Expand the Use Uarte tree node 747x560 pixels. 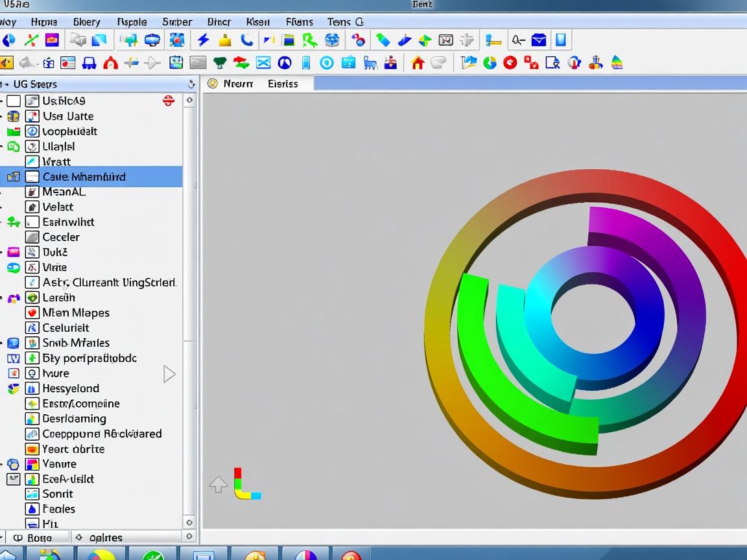(3, 117)
